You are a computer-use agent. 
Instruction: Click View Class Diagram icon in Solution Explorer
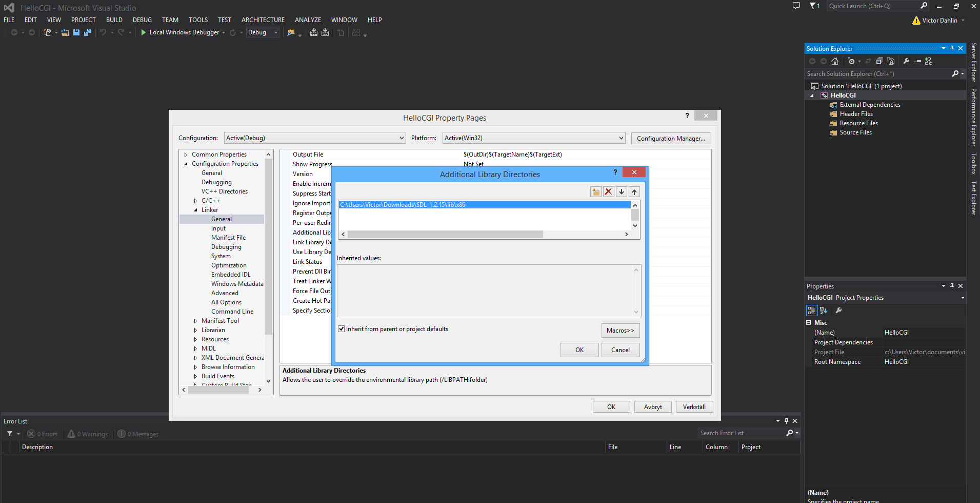click(929, 61)
